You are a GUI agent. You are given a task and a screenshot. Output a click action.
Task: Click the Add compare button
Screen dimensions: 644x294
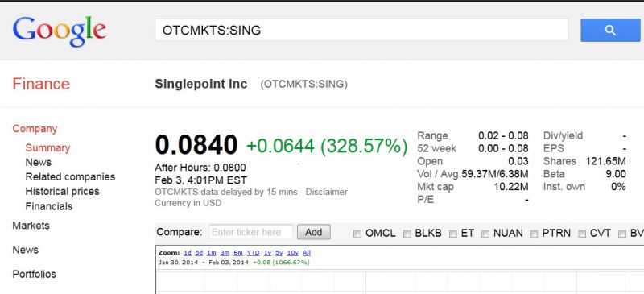(x=313, y=232)
